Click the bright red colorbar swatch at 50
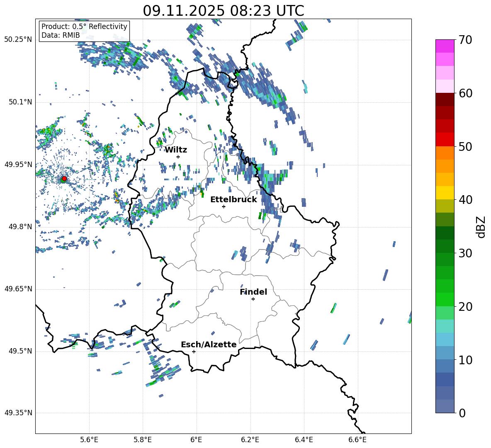The image size is (491, 448). [x=445, y=140]
